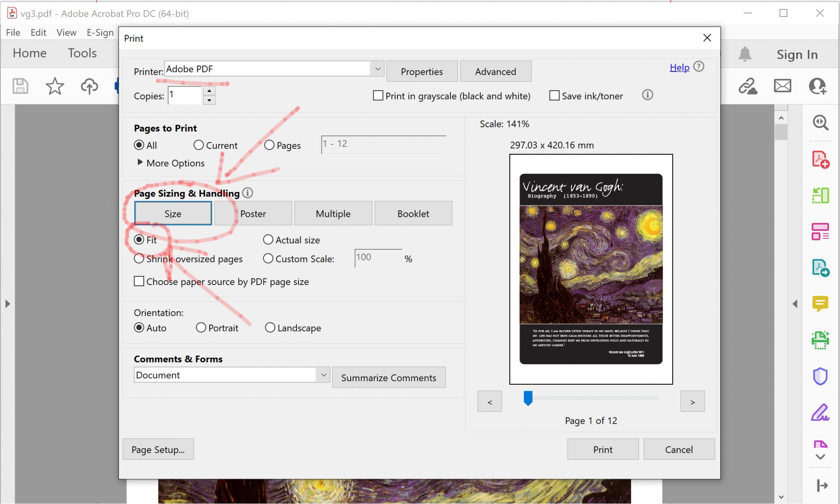
Task: Check the Save ink/toner option
Action: [x=554, y=95]
